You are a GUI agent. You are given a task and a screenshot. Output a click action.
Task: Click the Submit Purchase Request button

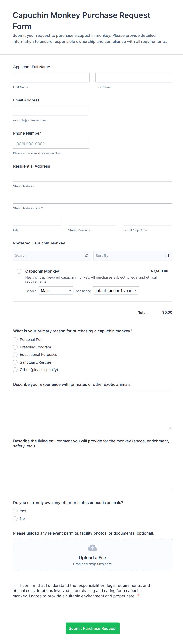click(92, 628)
